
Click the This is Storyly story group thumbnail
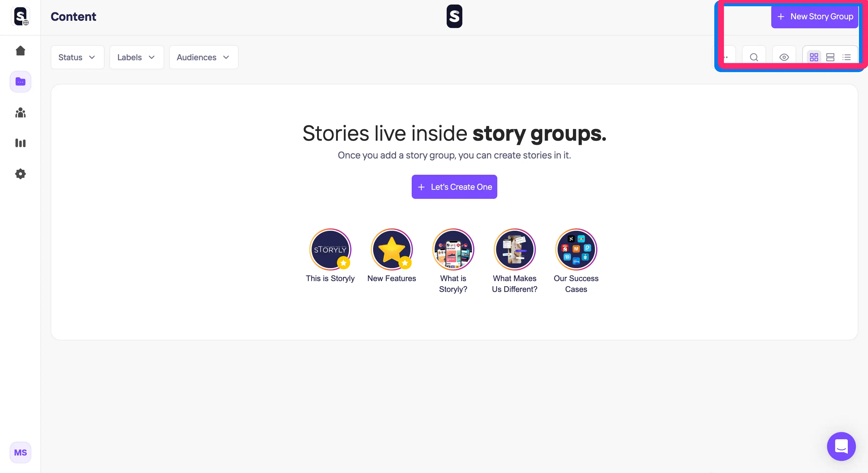(x=330, y=249)
